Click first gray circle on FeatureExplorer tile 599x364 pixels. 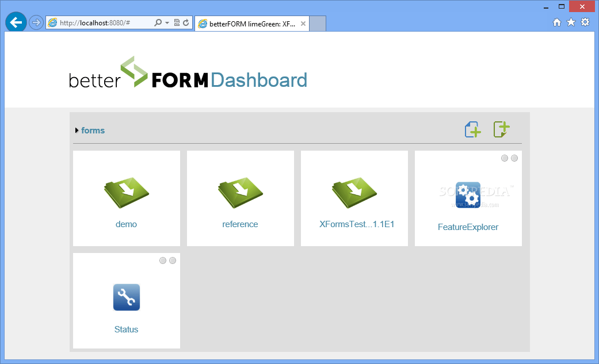coord(505,158)
